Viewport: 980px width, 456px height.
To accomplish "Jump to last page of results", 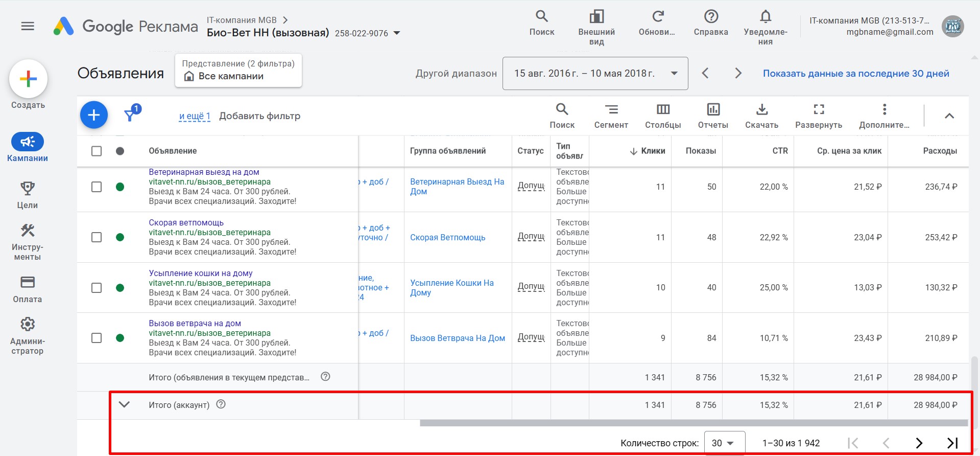I will tap(952, 443).
